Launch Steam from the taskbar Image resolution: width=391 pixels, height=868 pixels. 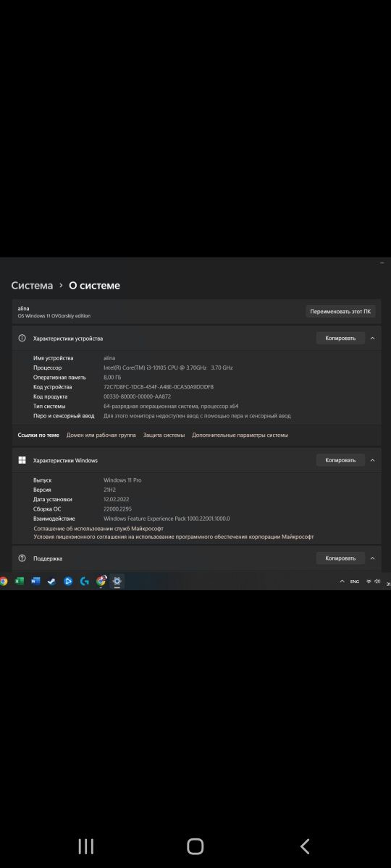[x=51, y=581]
